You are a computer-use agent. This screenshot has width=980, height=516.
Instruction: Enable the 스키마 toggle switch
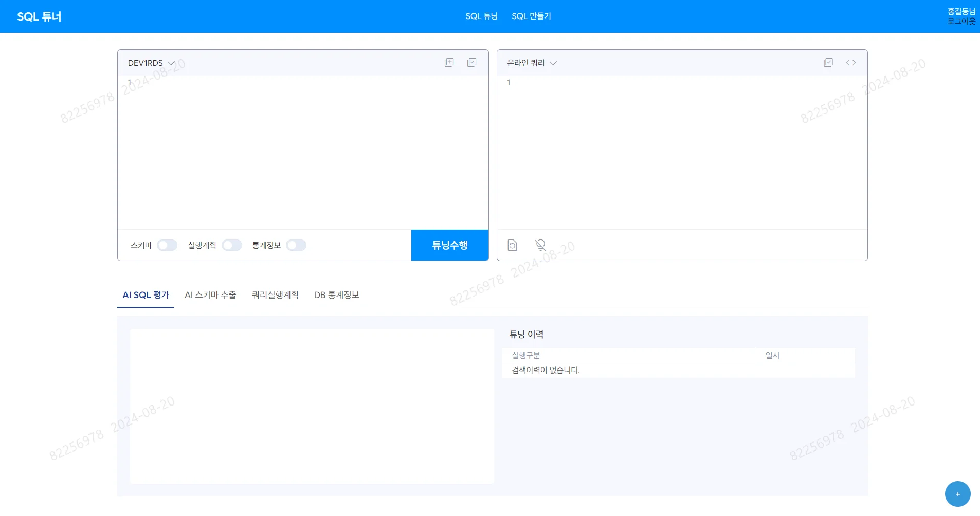[167, 245]
